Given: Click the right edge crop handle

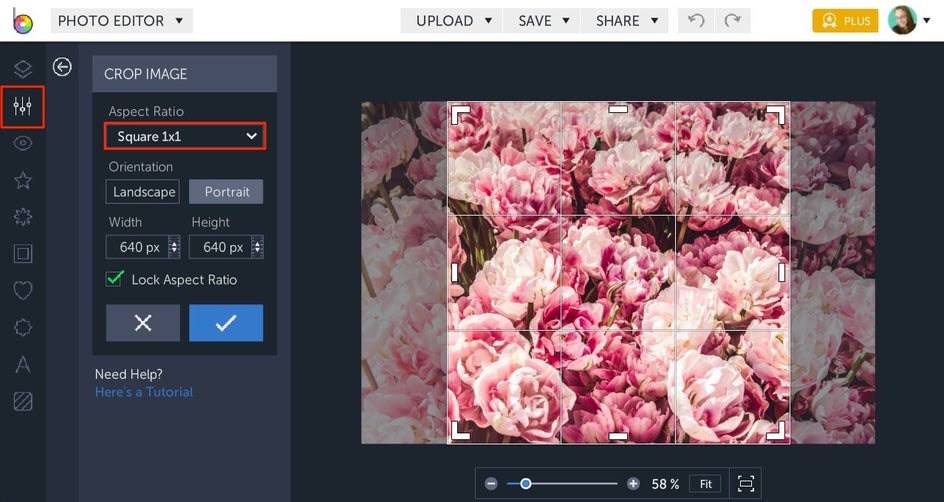Looking at the screenshot, I should point(781,273).
